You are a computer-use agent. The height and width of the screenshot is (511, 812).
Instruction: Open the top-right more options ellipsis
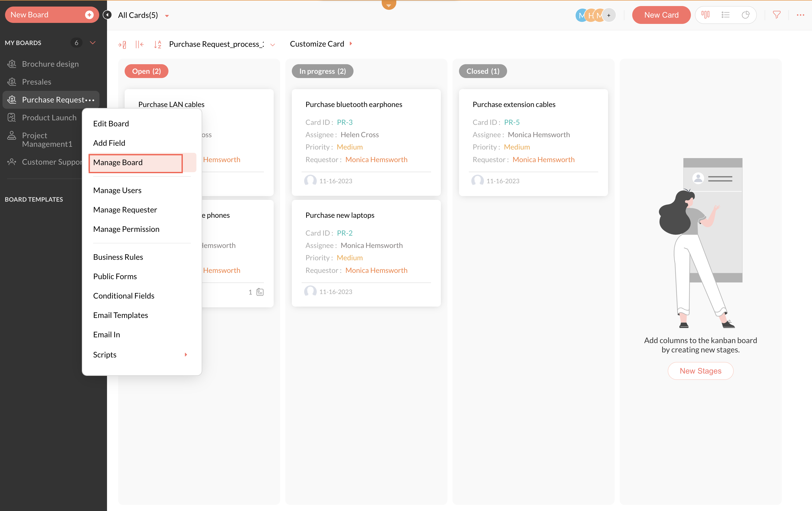800,15
